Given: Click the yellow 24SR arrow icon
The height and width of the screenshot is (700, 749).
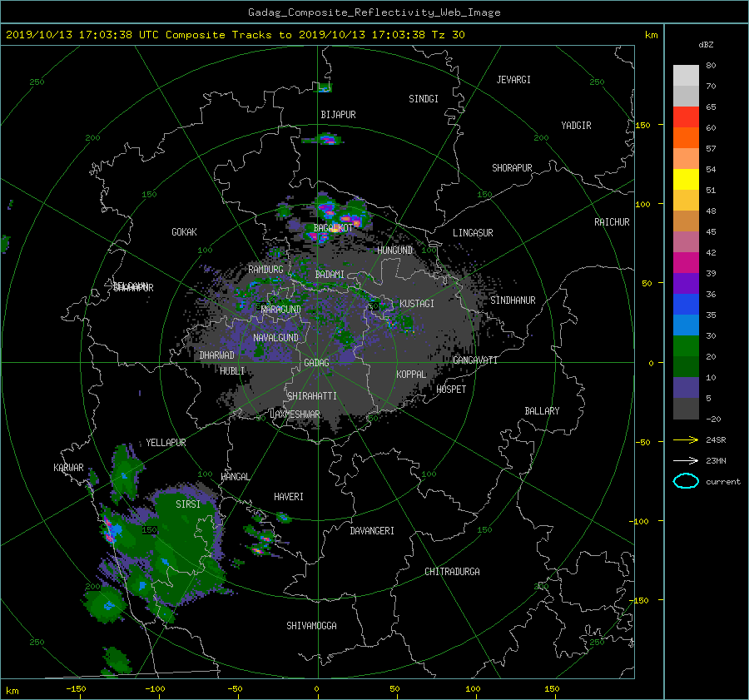Looking at the screenshot, I should (686, 439).
